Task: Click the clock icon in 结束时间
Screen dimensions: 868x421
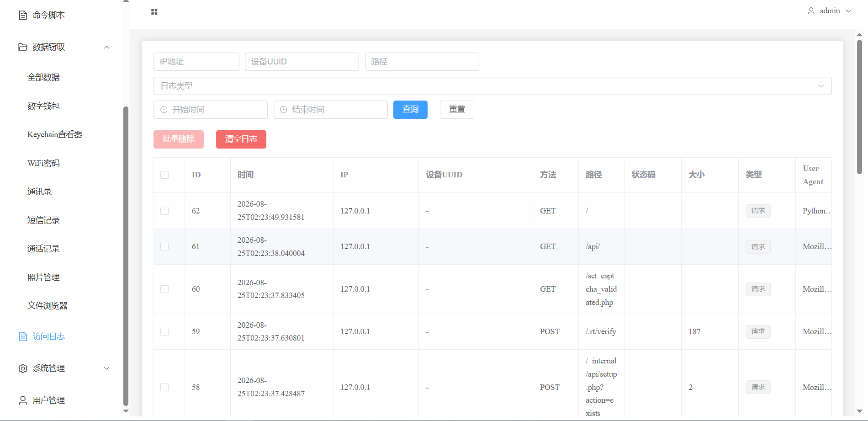Action: pos(284,110)
